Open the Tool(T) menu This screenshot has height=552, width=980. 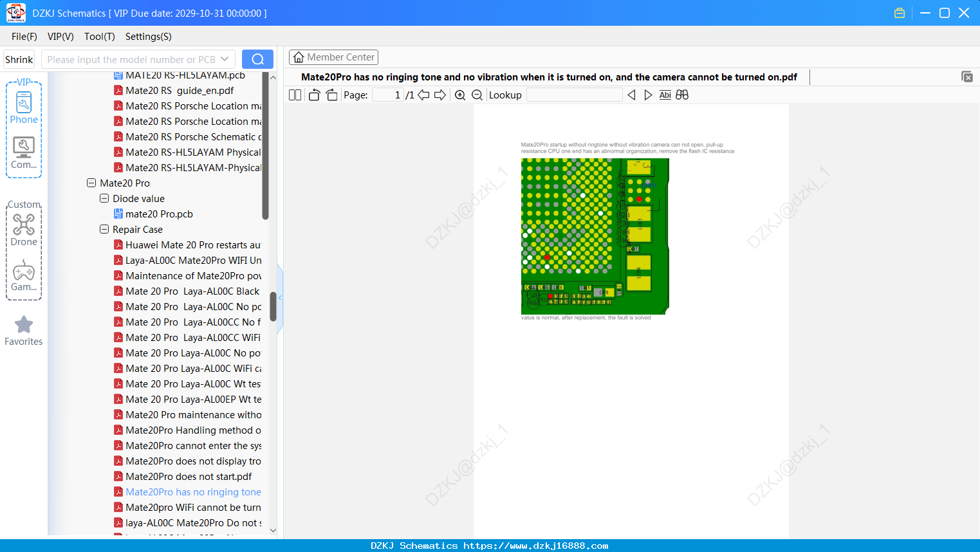(x=100, y=37)
